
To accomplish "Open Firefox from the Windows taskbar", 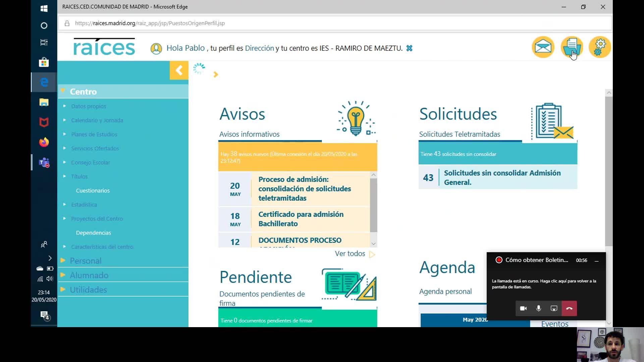I will [44, 142].
